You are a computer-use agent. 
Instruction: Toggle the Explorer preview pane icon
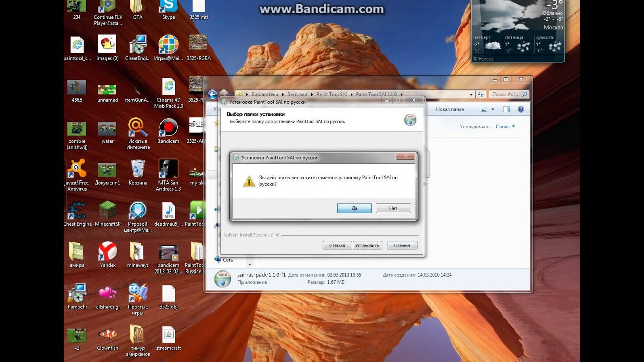coord(506,109)
